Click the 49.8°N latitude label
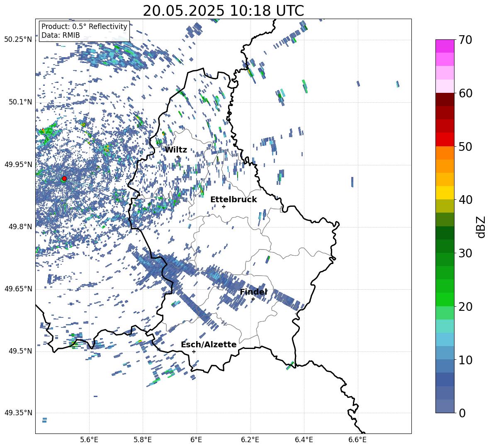The width and height of the screenshot is (491, 448). click(21, 226)
